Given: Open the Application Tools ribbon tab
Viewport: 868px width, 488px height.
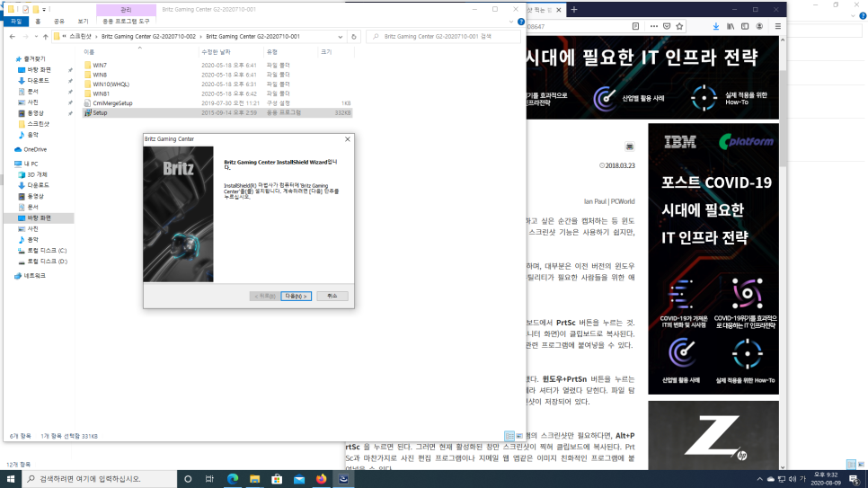Looking at the screenshot, I should [x=126, y=21].
